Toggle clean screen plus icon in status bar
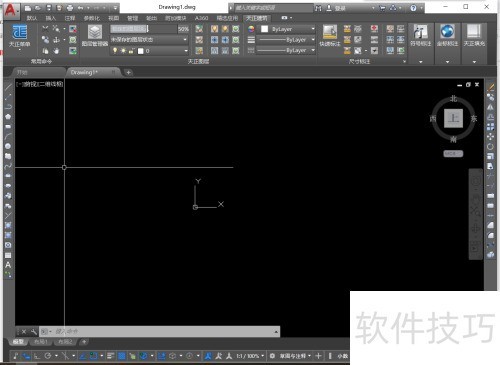The image size is (500, 365). pos(318,356)
